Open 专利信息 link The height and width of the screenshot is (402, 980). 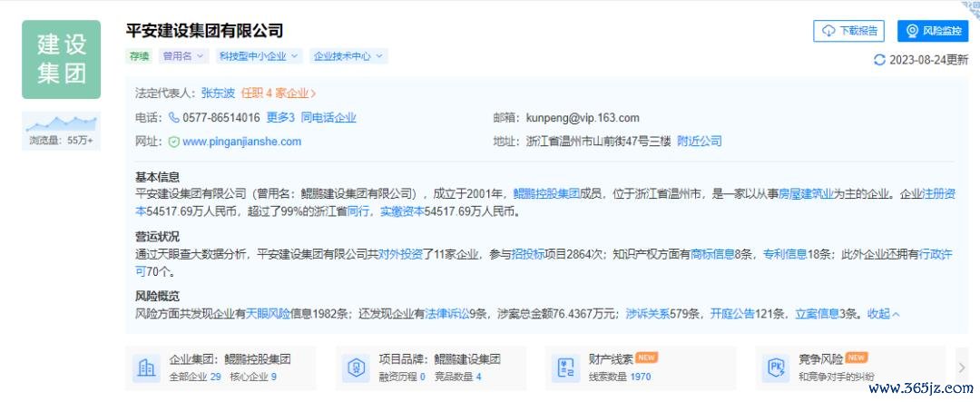(785, 254)
